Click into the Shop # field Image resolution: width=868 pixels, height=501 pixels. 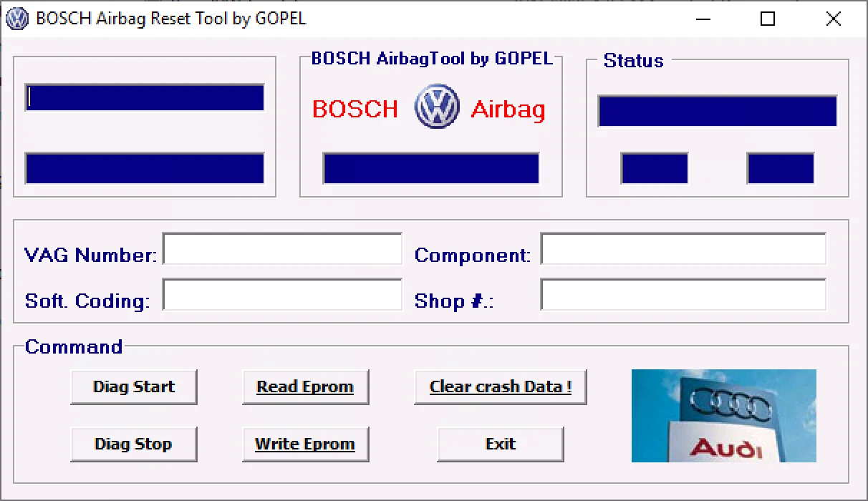pyautogui.click(x=683, y=295)
